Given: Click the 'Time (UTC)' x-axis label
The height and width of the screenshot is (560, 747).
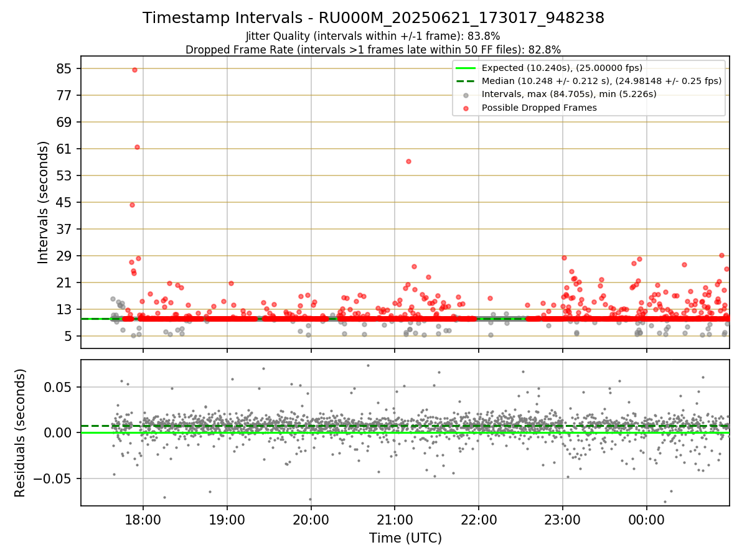Looking at the screenshot, I should [405, 538].
